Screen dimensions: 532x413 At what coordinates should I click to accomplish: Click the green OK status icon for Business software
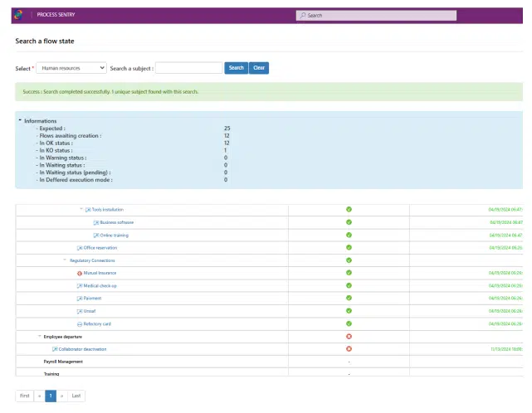pyautogui.click(x=349, y=222)
